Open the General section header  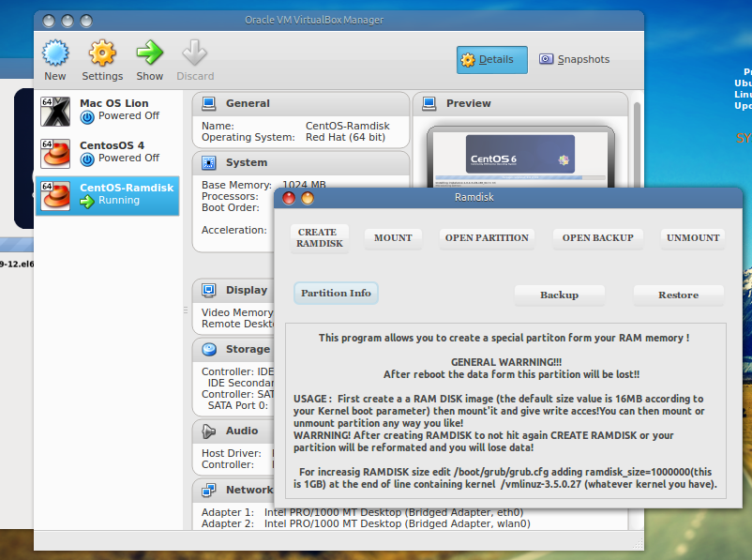301,103
